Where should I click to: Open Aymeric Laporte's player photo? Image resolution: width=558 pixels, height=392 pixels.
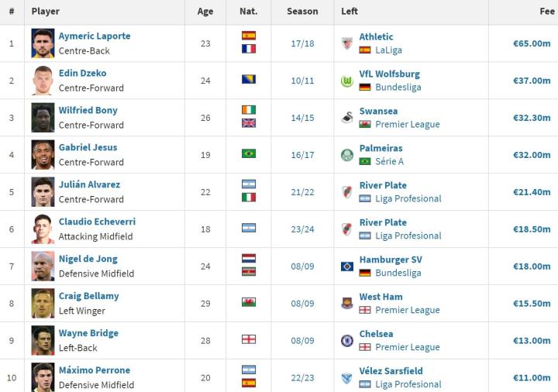pyautogui.click(x=43, y=43)
